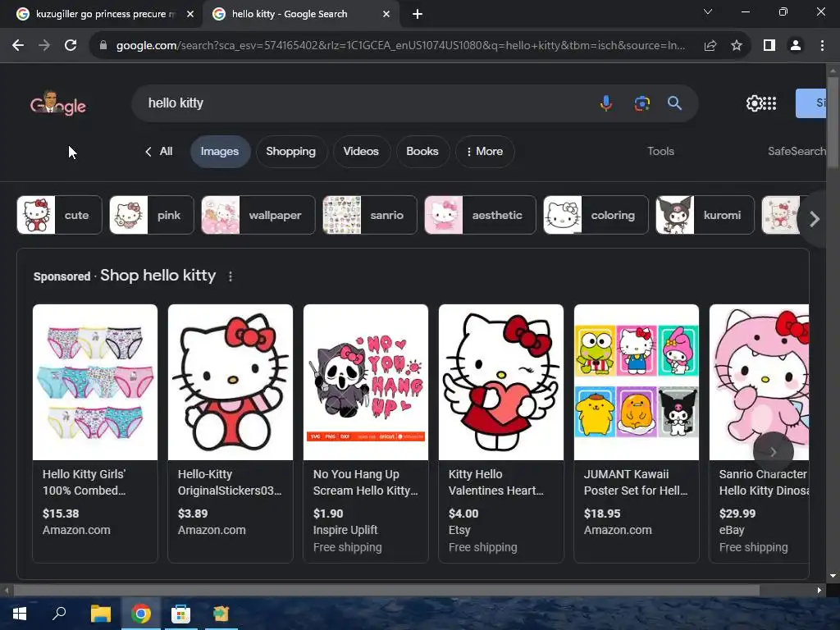Start voice search with microphone icon
Image resolution: width=840 pixels, height=630 pixels.
606,103
